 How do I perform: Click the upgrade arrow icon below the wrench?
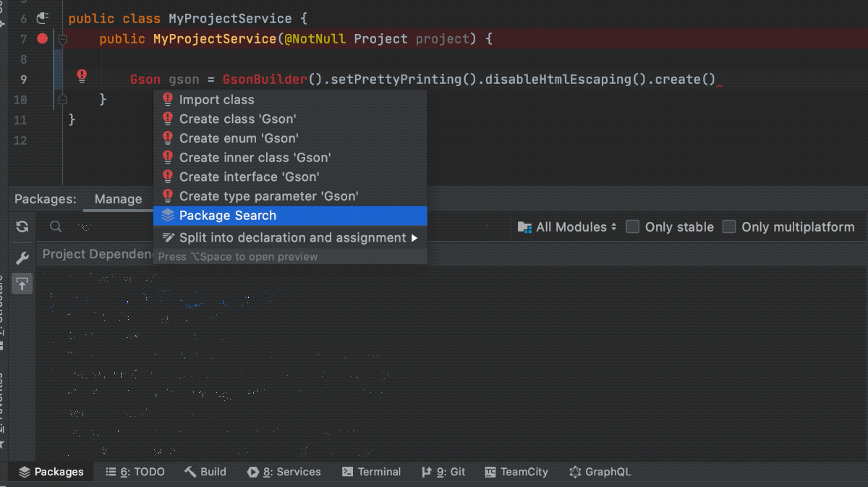[22, 284]
